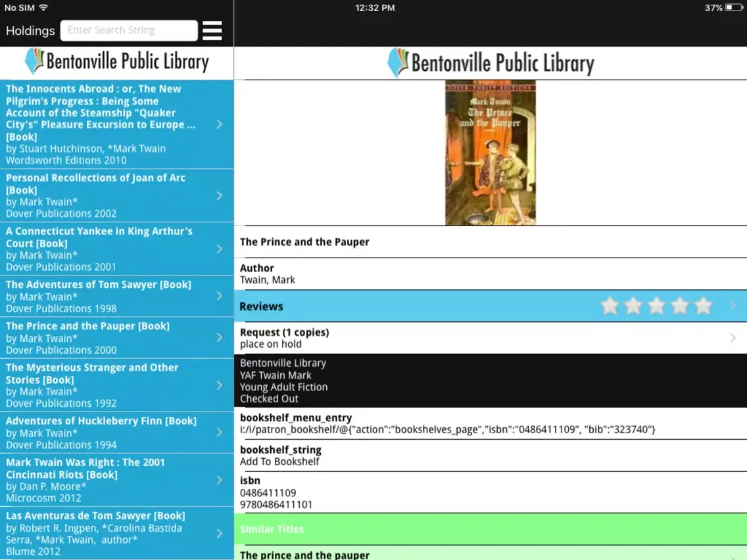Select The Innocents Abroad book title

pyautogui.click(x=101, y=112)
